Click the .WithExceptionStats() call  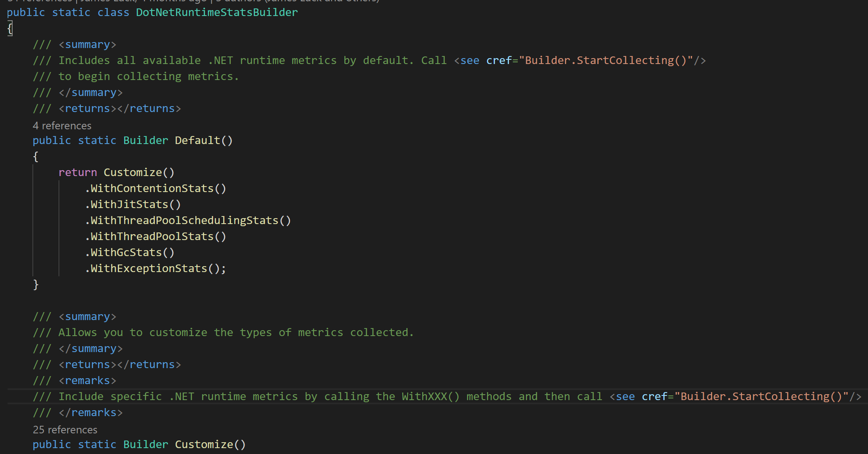(155, 268)
